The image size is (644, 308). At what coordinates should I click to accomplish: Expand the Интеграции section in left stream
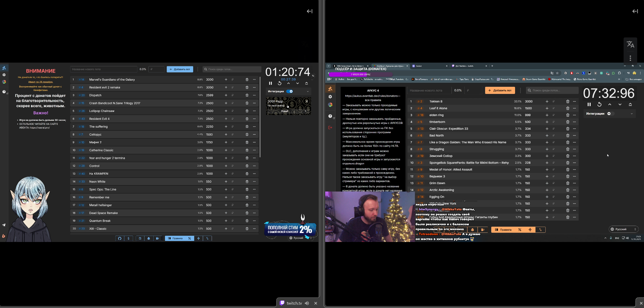point(308,91)
